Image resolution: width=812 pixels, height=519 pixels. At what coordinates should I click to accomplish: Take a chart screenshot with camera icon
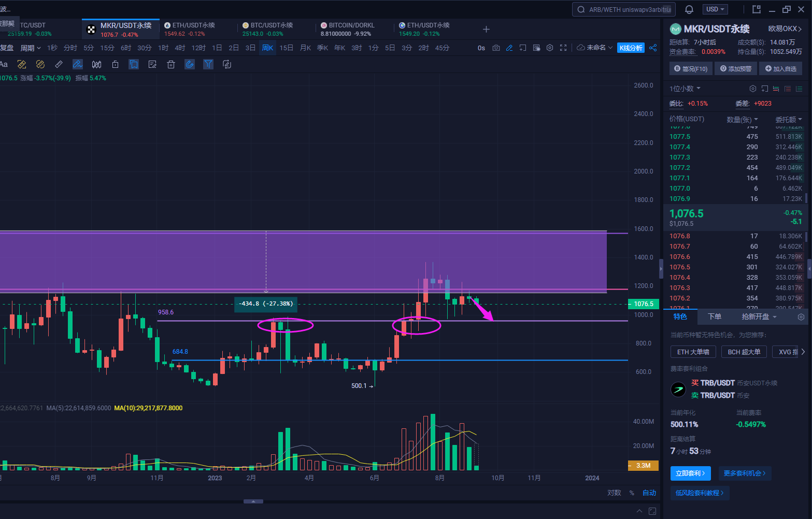click(496, 48)
